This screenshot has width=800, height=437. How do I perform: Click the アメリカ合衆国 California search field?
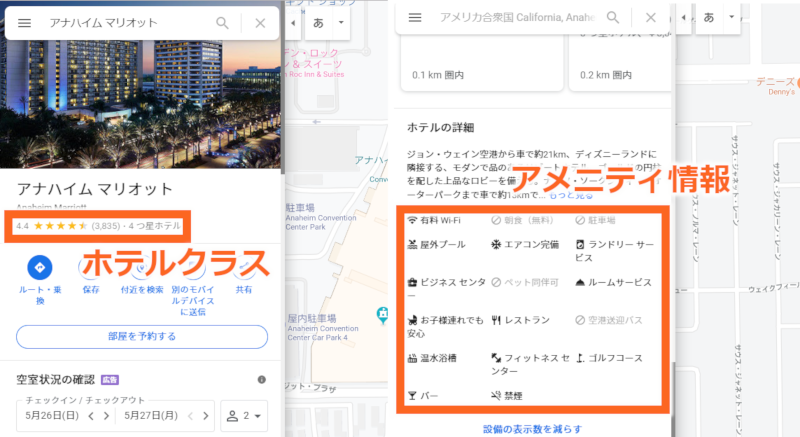517,17
